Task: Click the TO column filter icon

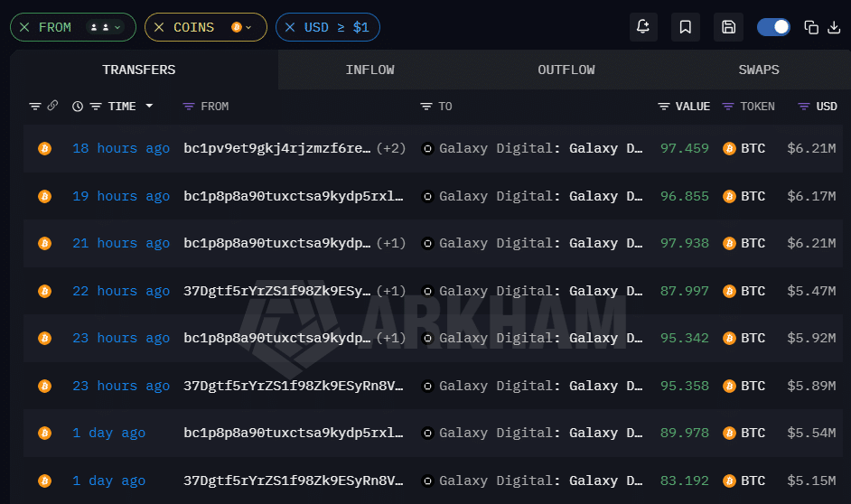Action: tap(426, 107)
